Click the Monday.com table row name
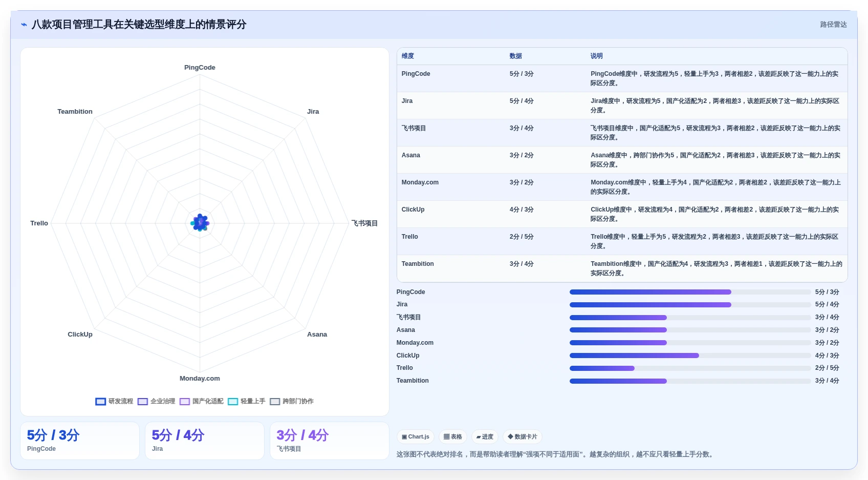 420,182
